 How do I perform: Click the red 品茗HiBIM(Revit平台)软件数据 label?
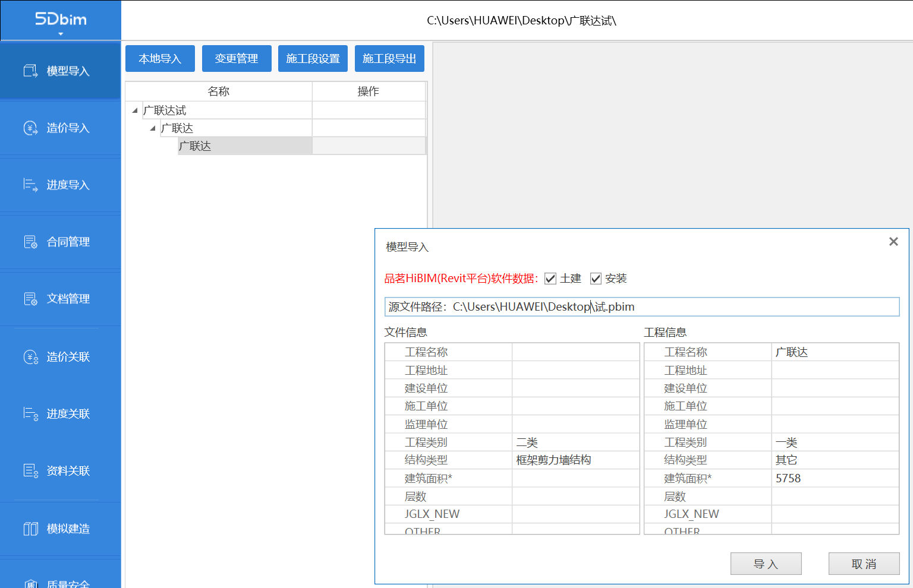pos(461,279)
